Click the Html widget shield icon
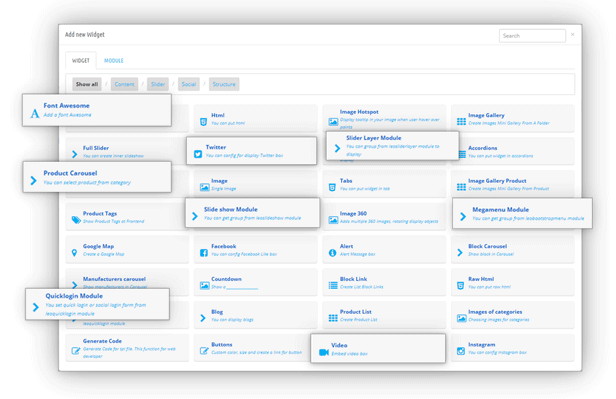Screen dimensions: 616x399 point(204,122)
